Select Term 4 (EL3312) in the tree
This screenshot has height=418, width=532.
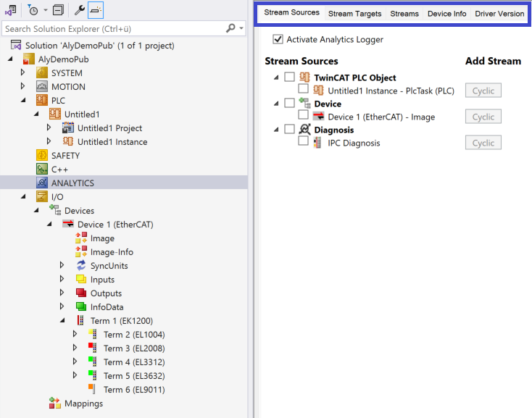133,362
